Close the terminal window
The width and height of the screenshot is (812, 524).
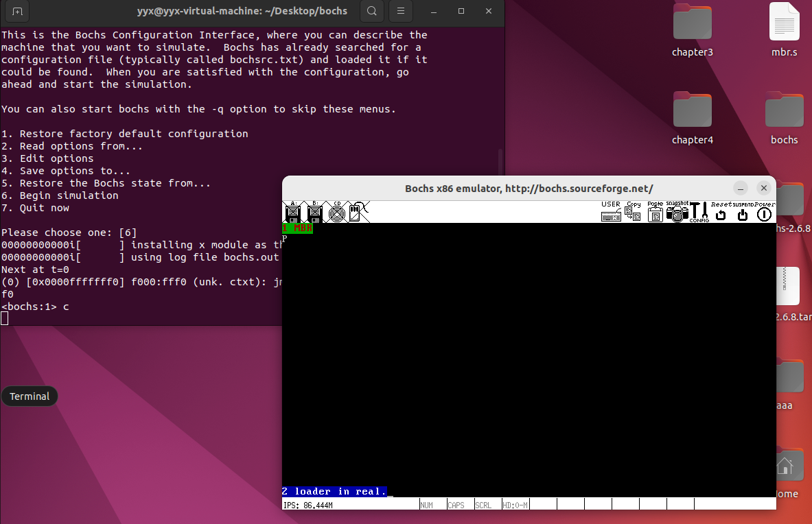tap(488, 11)
